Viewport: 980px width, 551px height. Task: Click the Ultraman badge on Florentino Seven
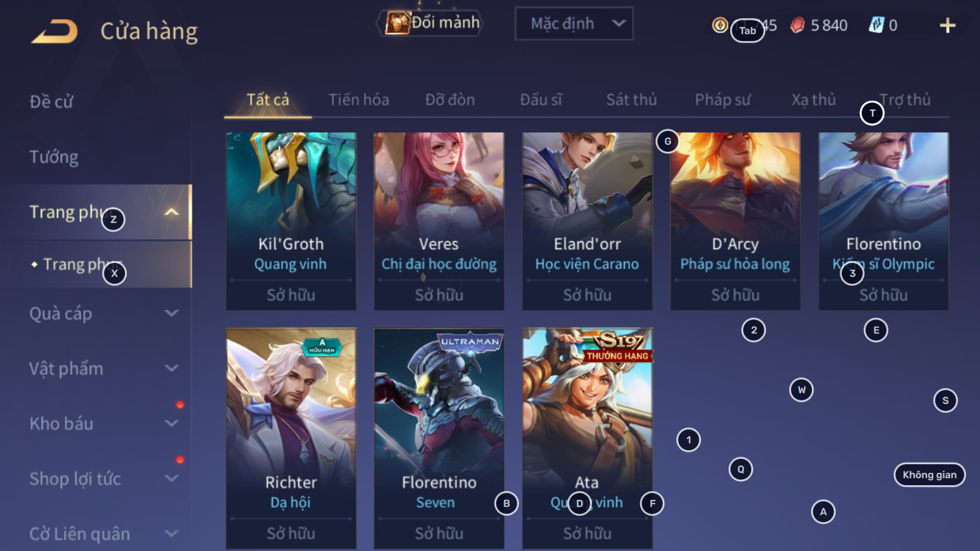470,342
